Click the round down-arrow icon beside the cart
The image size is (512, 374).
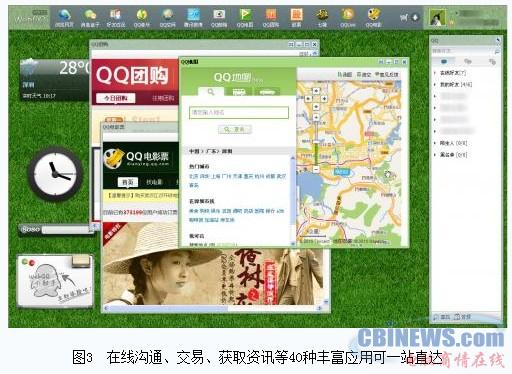(x=415, y=17)
